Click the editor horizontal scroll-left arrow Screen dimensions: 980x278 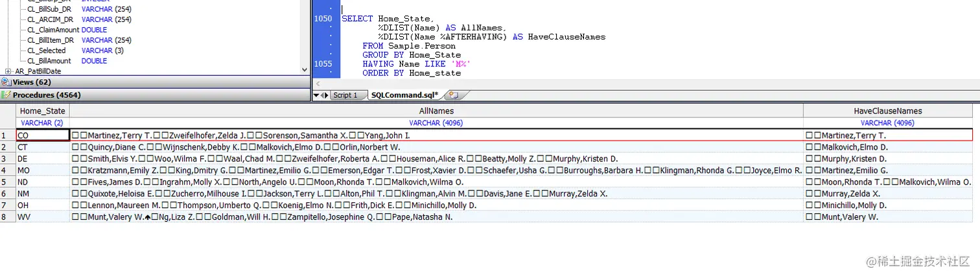pos(316,83)
